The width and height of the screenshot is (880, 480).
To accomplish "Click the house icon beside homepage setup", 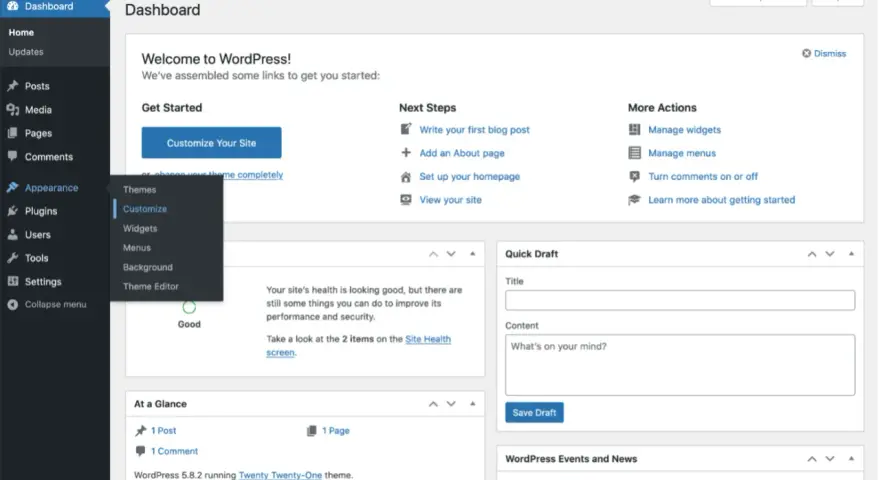I will [406, 177].
